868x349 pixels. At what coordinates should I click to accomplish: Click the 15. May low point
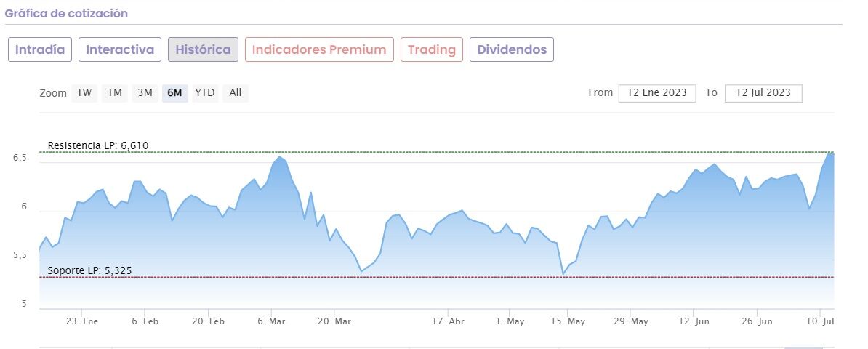click(x=563, y=273)
